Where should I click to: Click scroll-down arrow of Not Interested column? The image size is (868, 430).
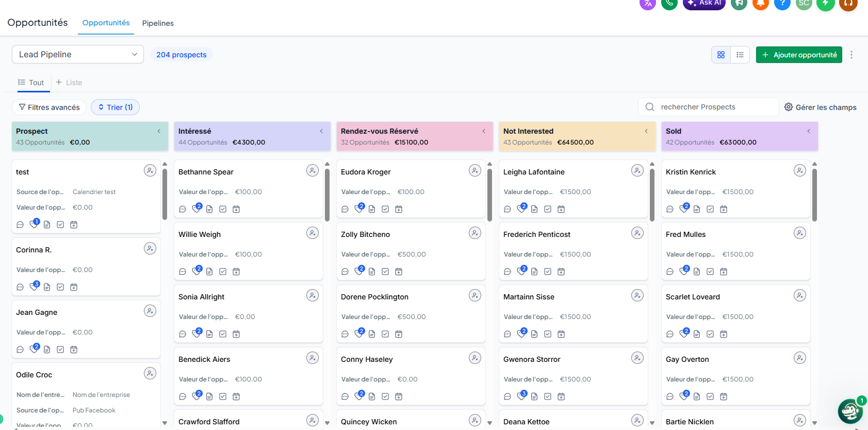tap(652, 423)
